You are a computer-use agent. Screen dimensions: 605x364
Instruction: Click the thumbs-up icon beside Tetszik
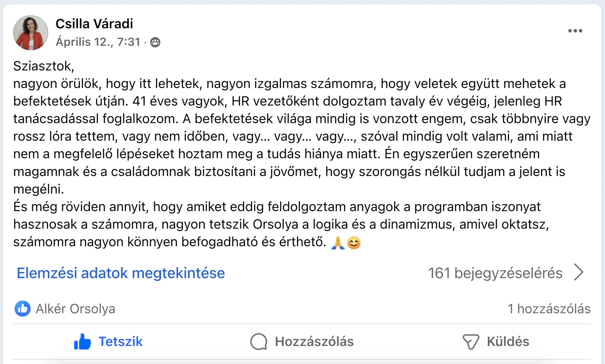click(82, 341)
